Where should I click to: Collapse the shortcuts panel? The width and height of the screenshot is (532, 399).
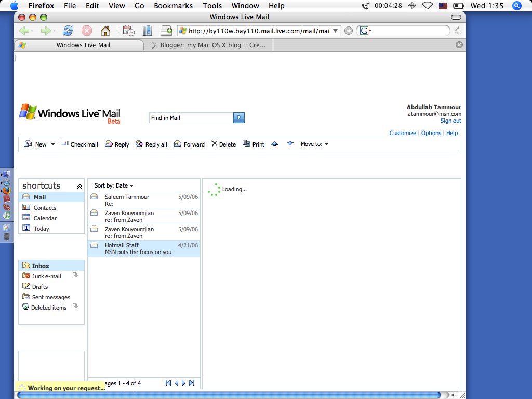pos(79,187)
